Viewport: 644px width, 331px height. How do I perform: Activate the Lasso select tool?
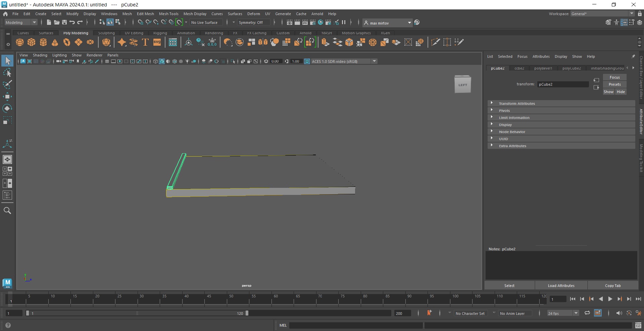tap(7, 73)
